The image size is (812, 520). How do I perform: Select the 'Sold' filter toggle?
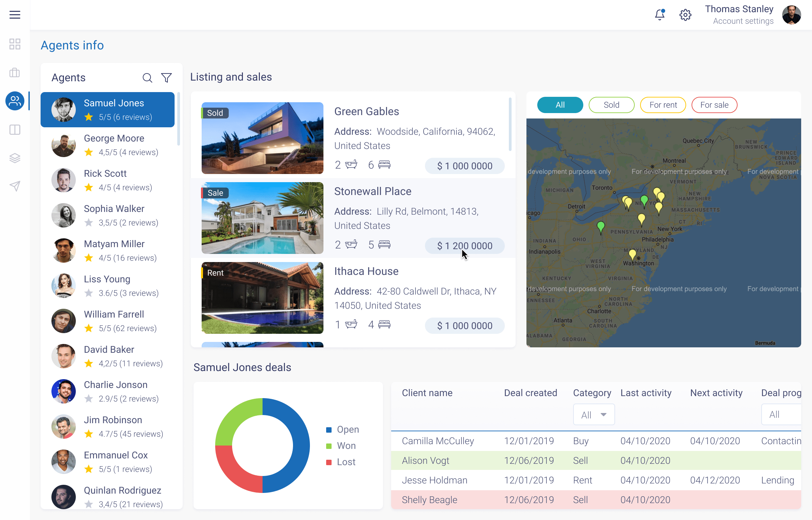[611, 105]
